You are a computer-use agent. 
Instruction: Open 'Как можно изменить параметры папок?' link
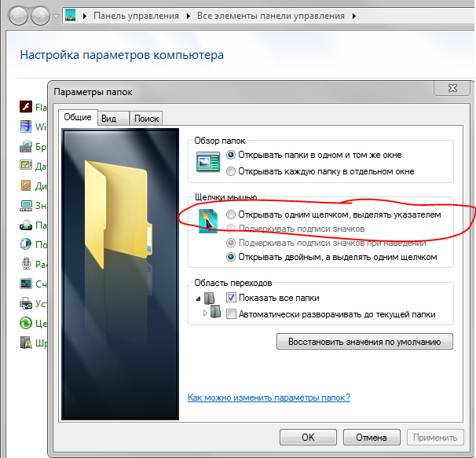[269, 398]
